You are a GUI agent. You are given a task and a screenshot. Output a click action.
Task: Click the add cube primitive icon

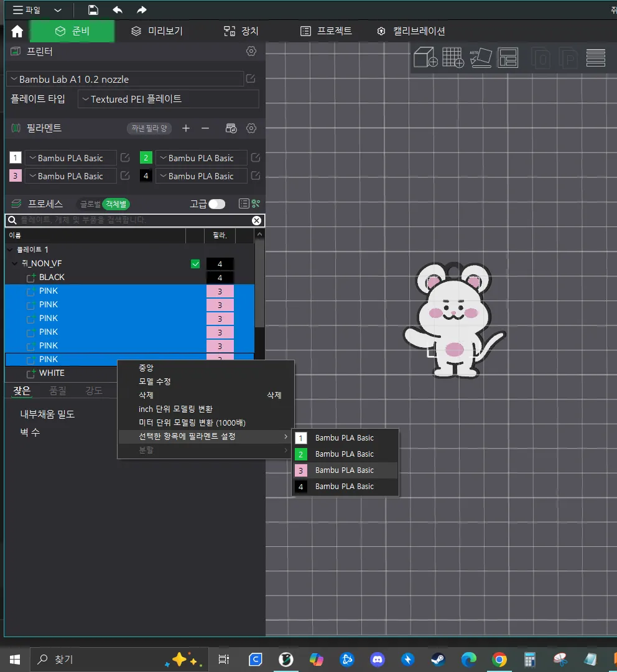tap(425, 57)
